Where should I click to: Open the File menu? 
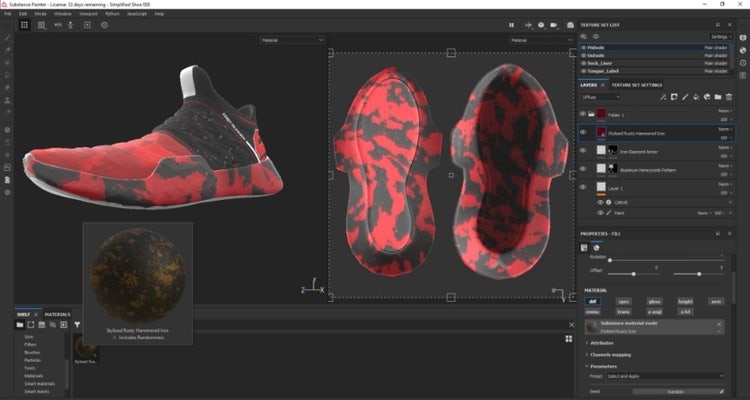pos(8,14)
